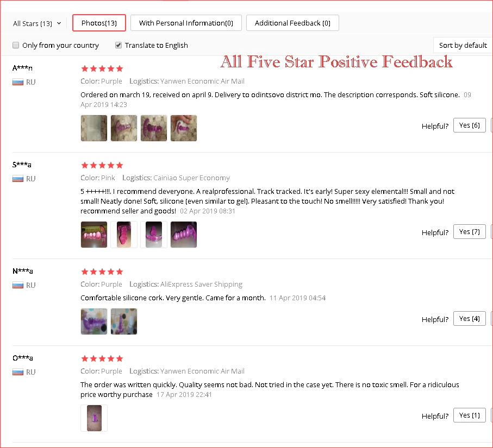Switch to the Additional Feedback tab

pyautogui.click(x=292, y=23)
